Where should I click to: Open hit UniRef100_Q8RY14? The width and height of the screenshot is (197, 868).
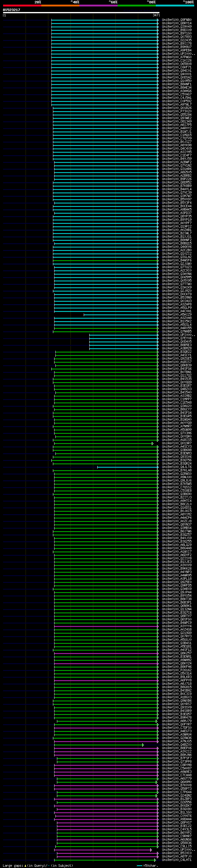pyautogui.click(x=177, y=23)
